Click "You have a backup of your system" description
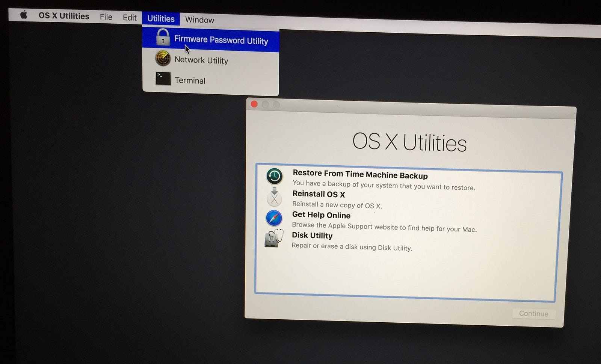The height and width of the screenshot is (364, 601). 384,185
